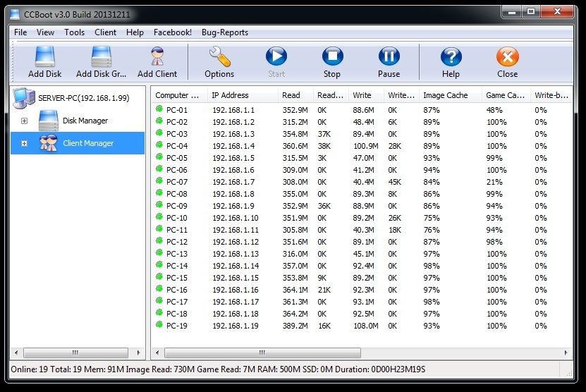Click IP address 192.168.1.18
586x392 pixels.
[x=236, y=314]
